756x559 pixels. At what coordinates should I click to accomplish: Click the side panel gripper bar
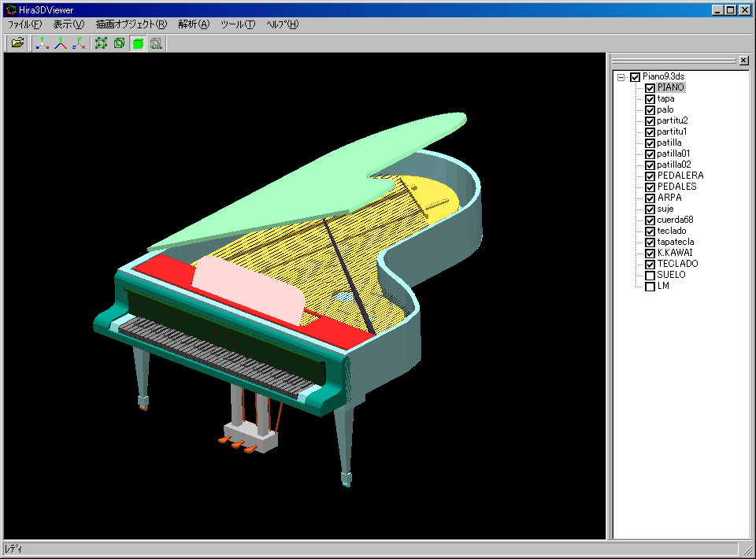673,61
